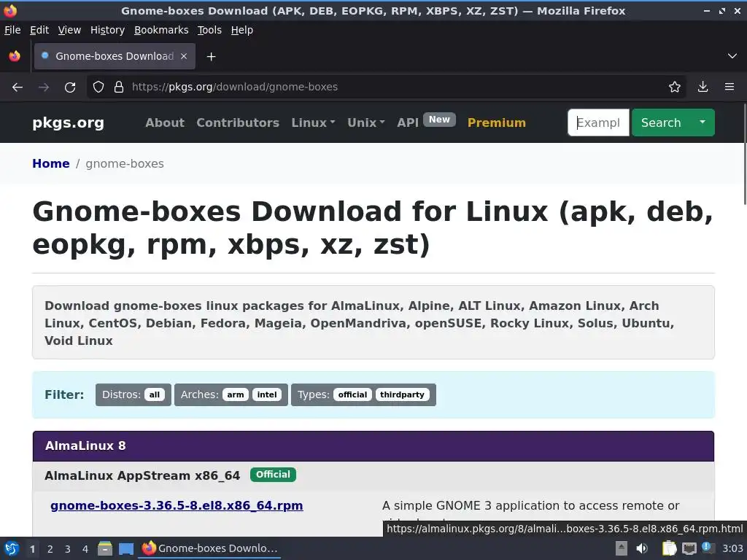Click the show desktop taskbar icon
This screenshot has height=560, width=747.
click(126, 549)
